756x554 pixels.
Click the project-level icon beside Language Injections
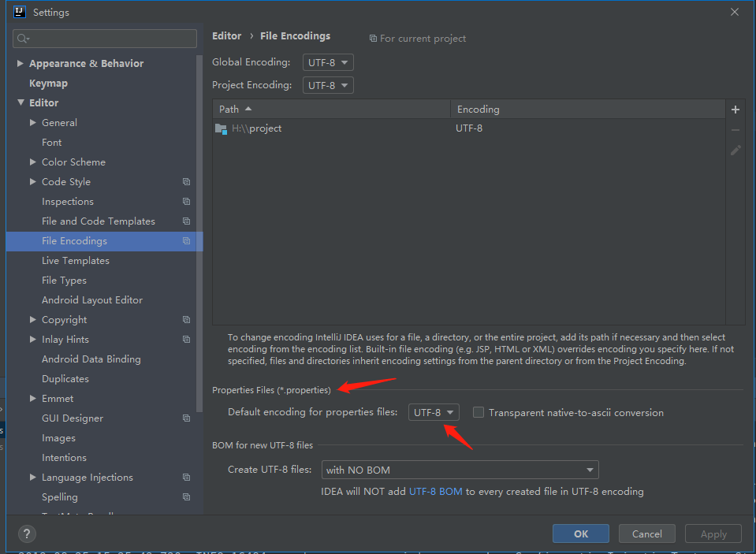(187, 478)
